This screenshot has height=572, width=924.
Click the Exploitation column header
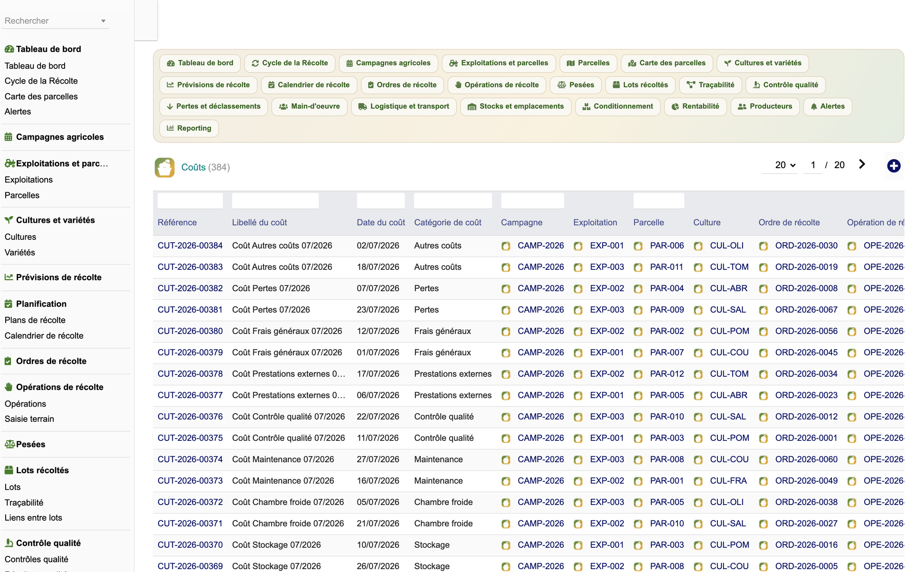pos(595,222)
